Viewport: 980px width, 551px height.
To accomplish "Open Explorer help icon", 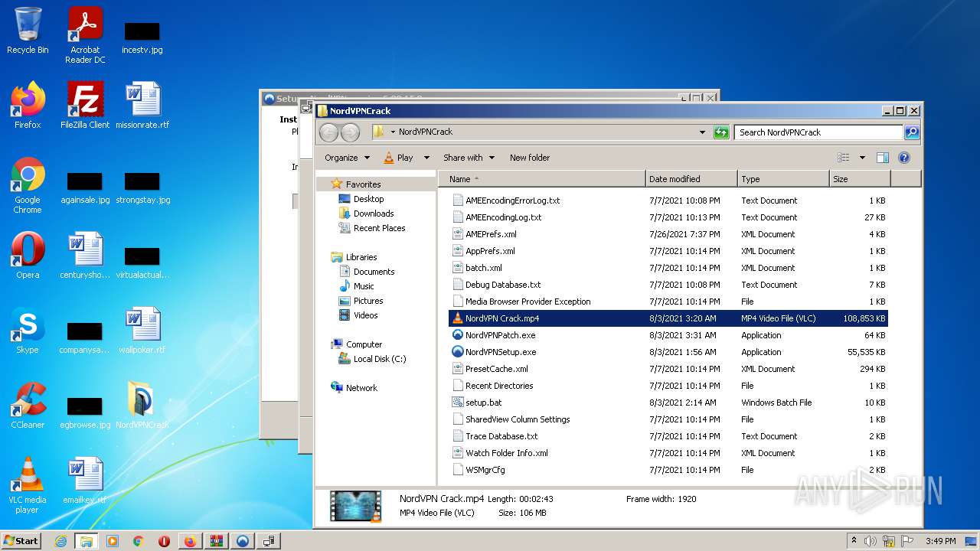I will (x=903, y=158).
